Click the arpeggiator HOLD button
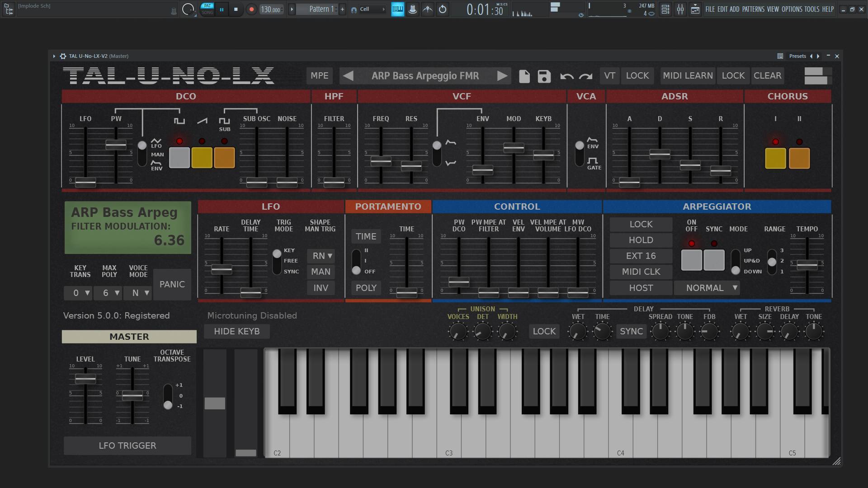The image size is (868, 488). point(641,240)
